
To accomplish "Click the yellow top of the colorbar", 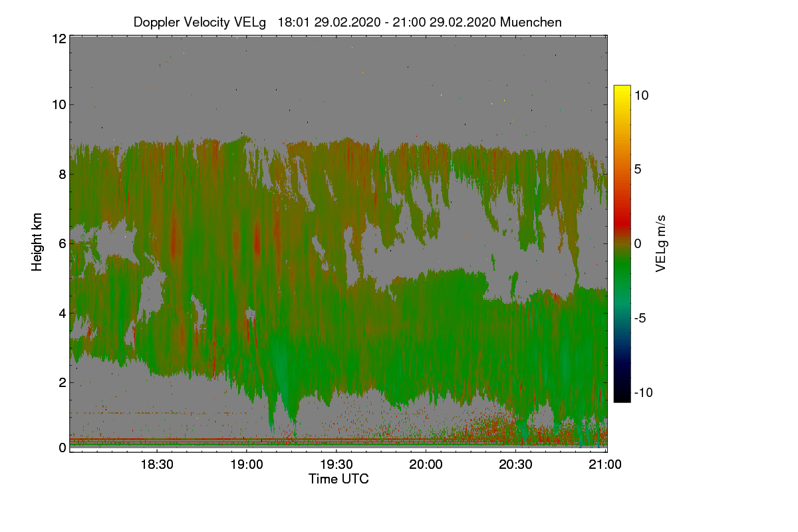I will pyautogui.click(x=622, y=89).
